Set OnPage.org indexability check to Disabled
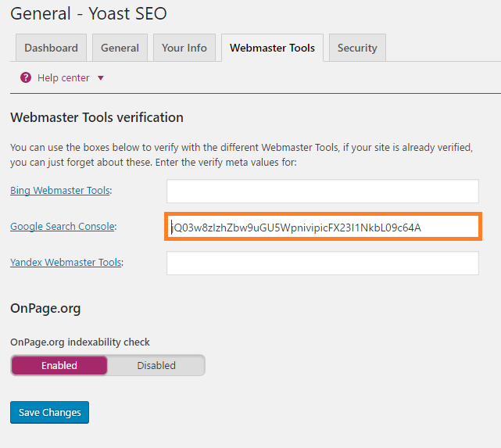 click(156, 365)
